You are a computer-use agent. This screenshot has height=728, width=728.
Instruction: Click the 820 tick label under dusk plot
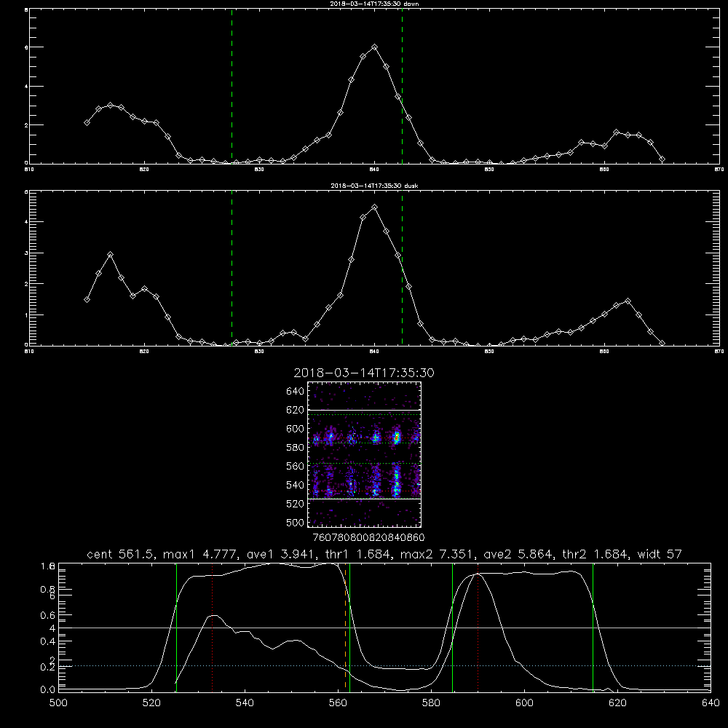coord(144,352)
